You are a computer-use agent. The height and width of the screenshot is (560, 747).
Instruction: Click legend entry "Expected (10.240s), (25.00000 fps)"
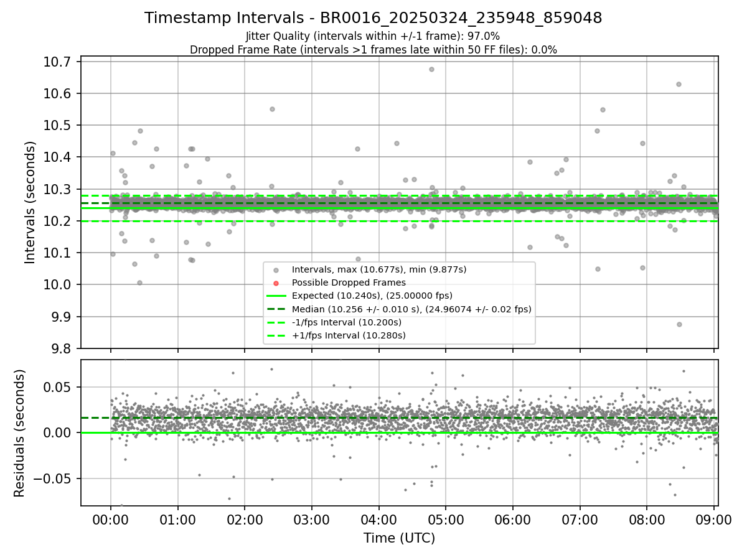coord(372,296)
